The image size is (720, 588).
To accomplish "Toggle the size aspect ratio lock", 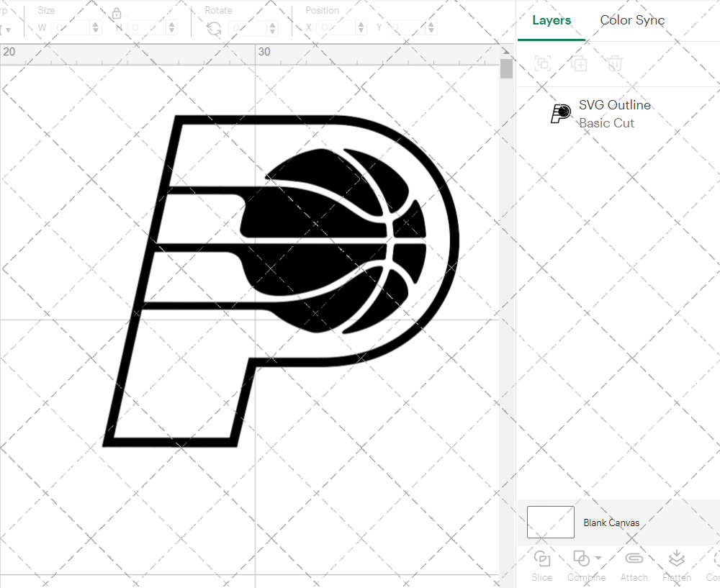I will click(x=116, y=13).
